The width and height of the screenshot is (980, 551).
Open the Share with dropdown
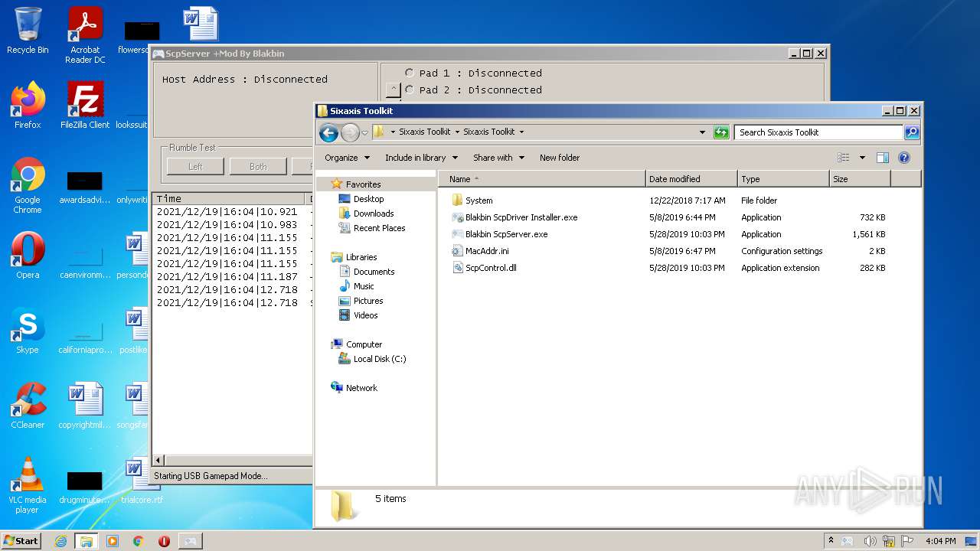point(498,158)
